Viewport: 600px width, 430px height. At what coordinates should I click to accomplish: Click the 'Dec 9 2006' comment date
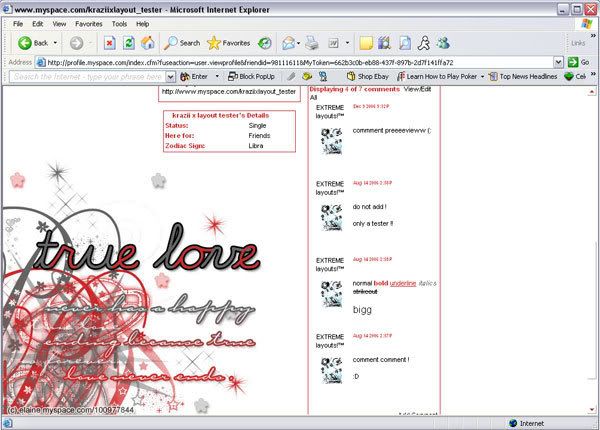pos(371,106)
